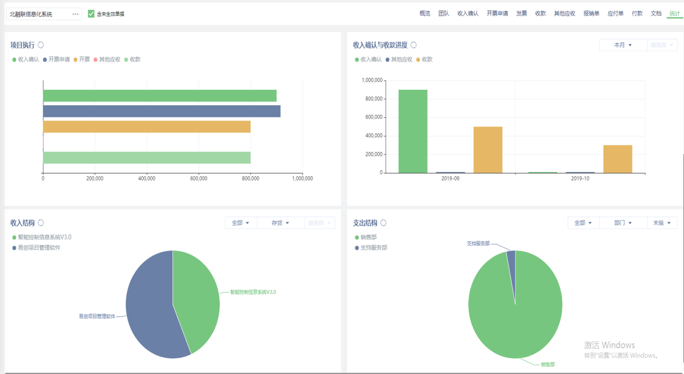Switch to the 收入确认 tab
The height and width of the screenshot is (374, 684).
click(x=468, y=14)
